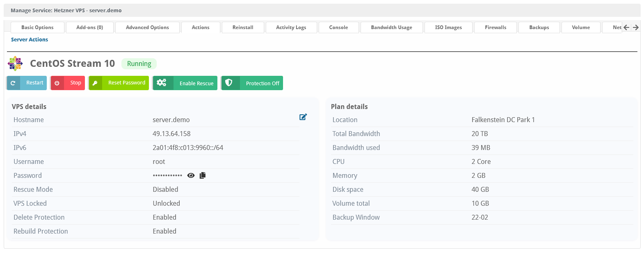
Task: Open the Console tab
Action: (338, 27)
